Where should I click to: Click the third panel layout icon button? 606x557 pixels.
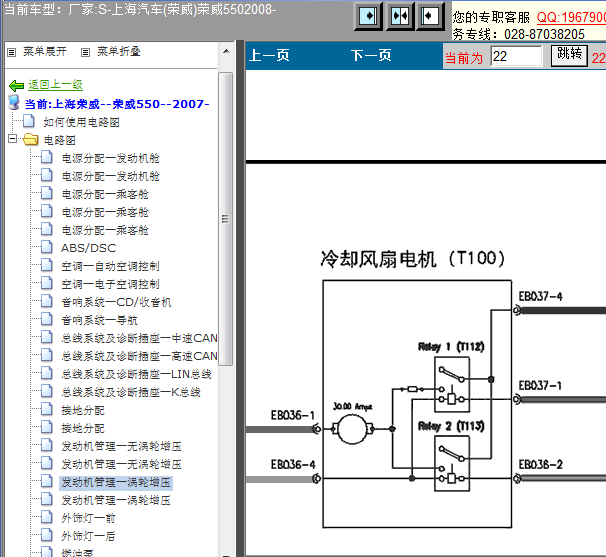coord(430,17)
